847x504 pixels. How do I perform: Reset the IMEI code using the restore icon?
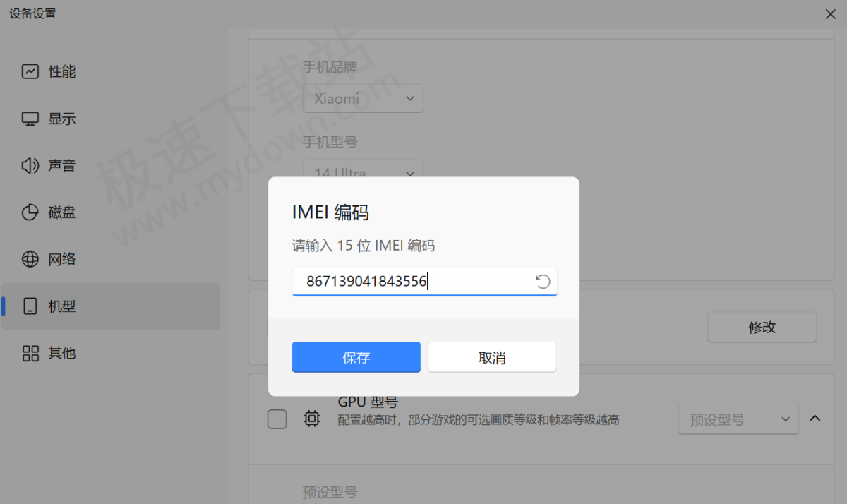542,281
